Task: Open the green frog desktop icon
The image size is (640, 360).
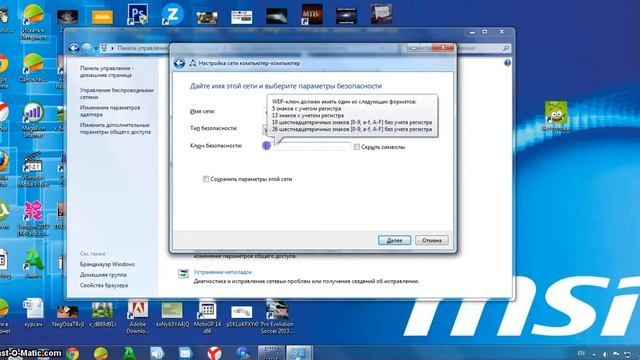Action: (556, 116)
